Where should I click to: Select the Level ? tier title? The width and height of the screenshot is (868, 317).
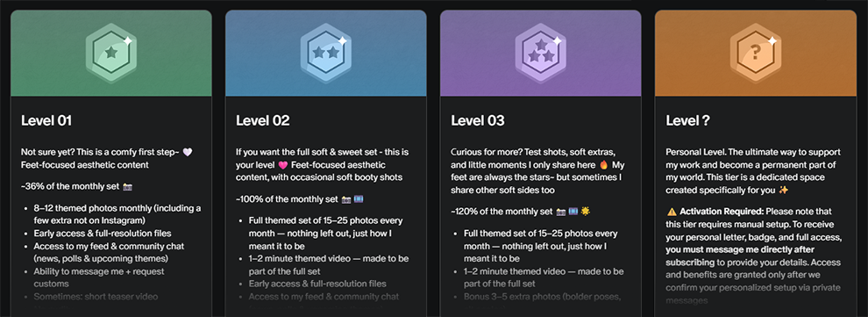[688, 120]
